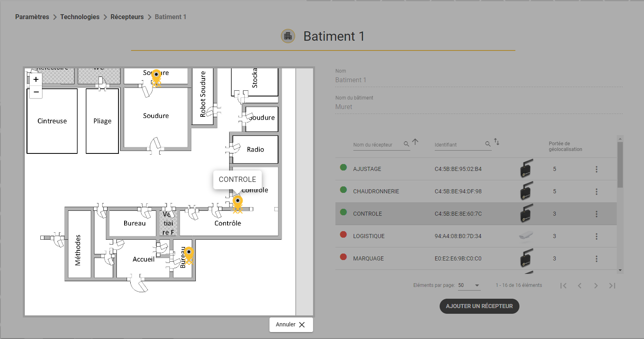Click the Nom du récepteur search field
Viewport: 644px width, 339px height.
pyautogui.click(x=377, y=145)
